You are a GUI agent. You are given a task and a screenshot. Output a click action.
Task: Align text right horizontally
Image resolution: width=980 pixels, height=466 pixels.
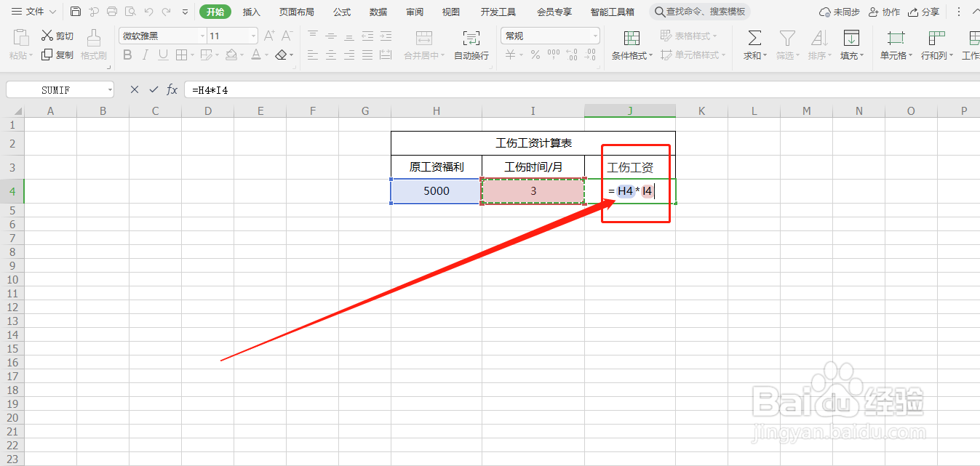coord(349,55)
